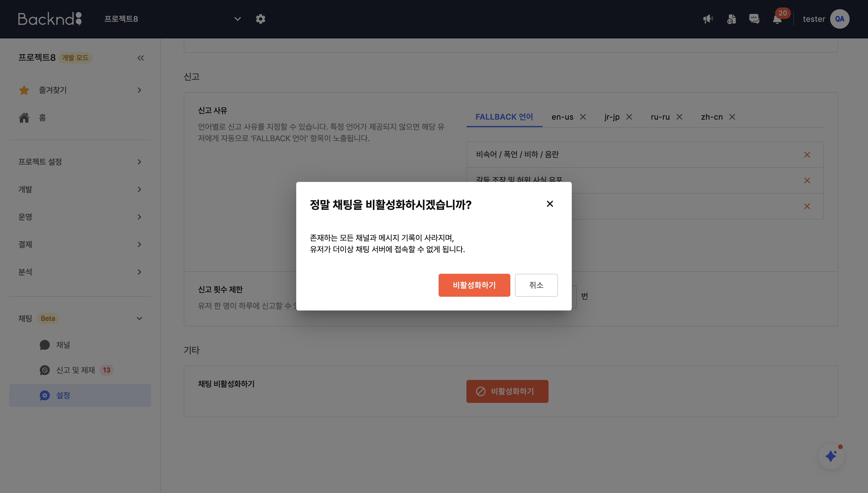Remove the jr-jp language tab
Viewport: 868px width, 493px height.
point(629,117)
